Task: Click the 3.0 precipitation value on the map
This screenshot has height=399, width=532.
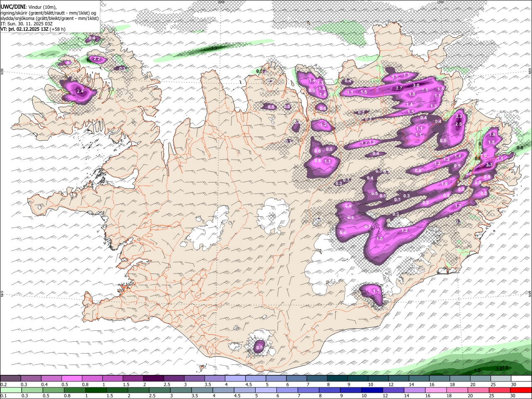Action: pos(416,85)
